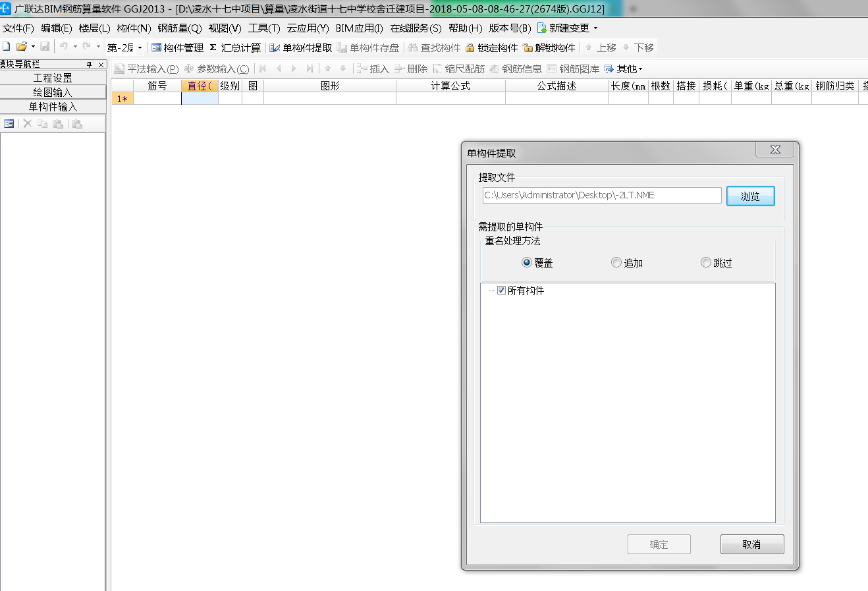This screenshot has width=868, height=591.
Task: Run 汇总计算 summary calculation
Action: [x=235, y=47]
